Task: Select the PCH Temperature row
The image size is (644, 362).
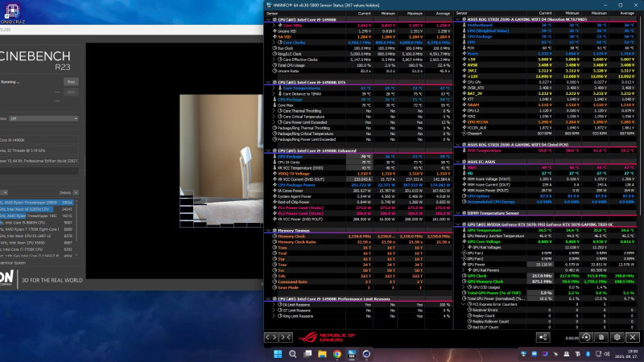Action: pyautogui.click(x=547, y=150)
